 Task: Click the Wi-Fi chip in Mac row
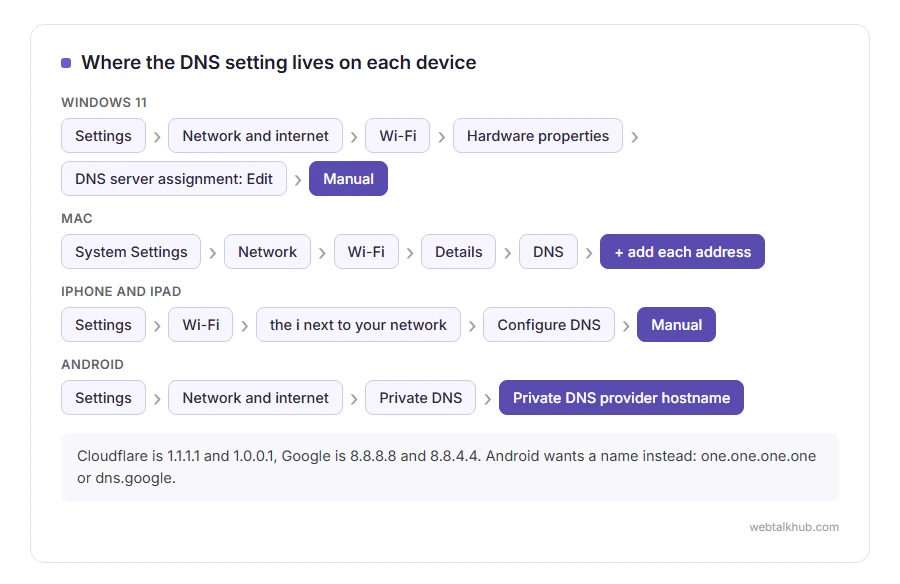366,252
